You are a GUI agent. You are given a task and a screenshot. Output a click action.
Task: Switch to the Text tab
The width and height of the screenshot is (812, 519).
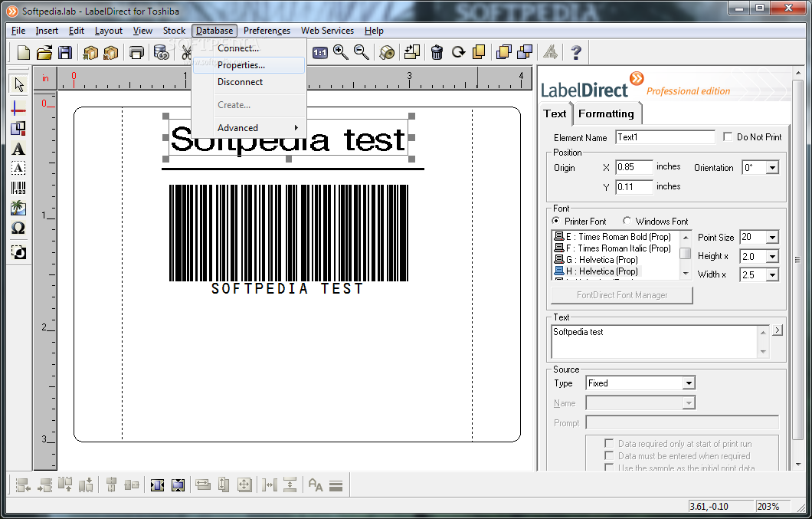(555, 113)
